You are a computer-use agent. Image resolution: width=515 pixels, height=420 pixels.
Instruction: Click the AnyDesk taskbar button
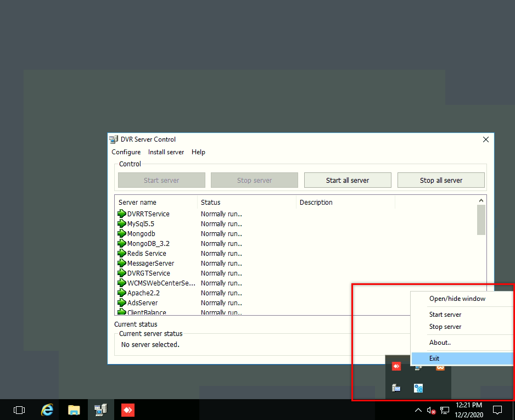coord(128,410)
